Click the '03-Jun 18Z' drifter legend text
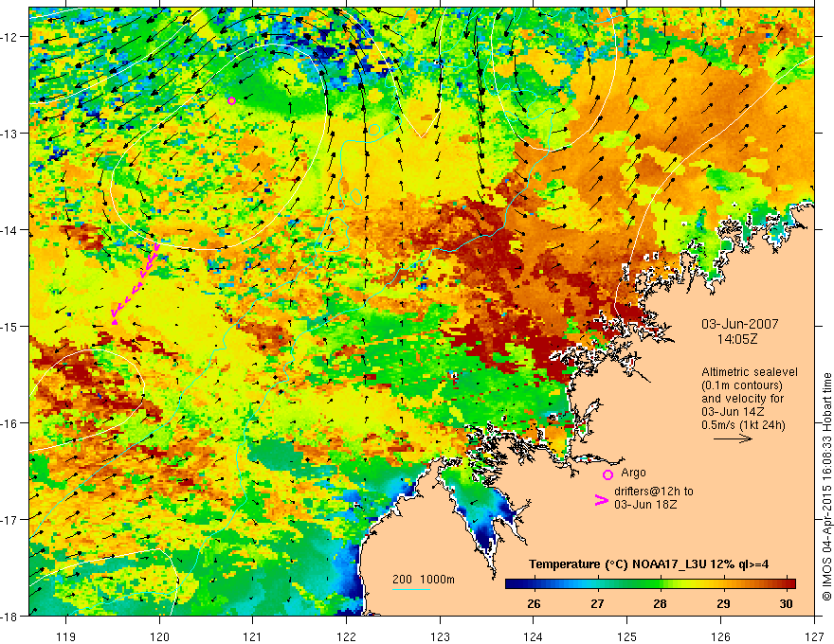This screenshot has height=644, width=834. pyautogui.click(x=645, y=504)
